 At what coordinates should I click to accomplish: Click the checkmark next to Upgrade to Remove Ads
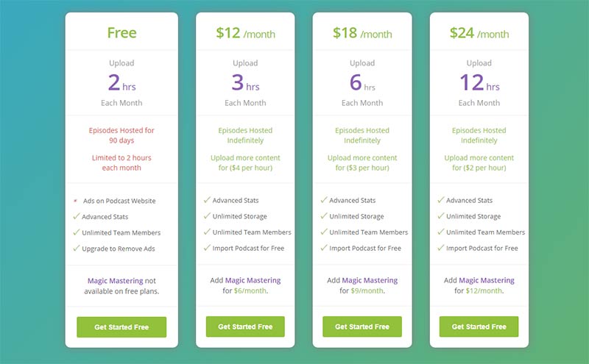pos(77,248)
